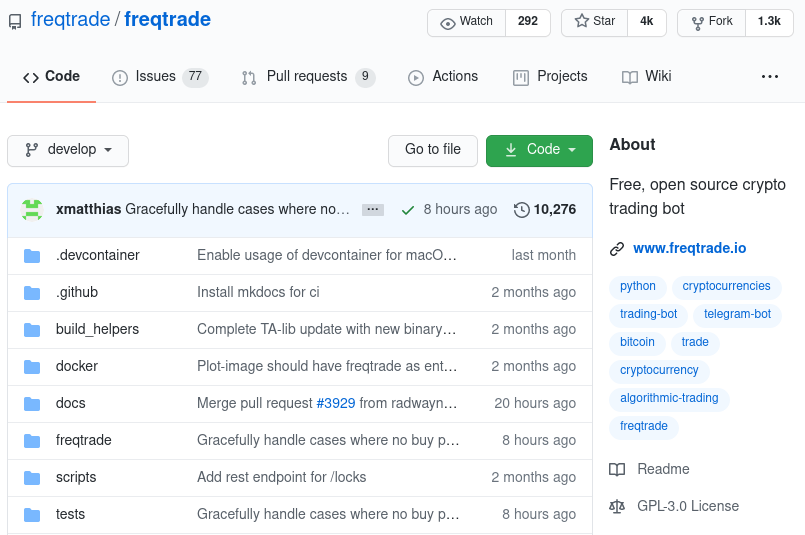Select the cryptocurrency topic tag

(659, 371)
